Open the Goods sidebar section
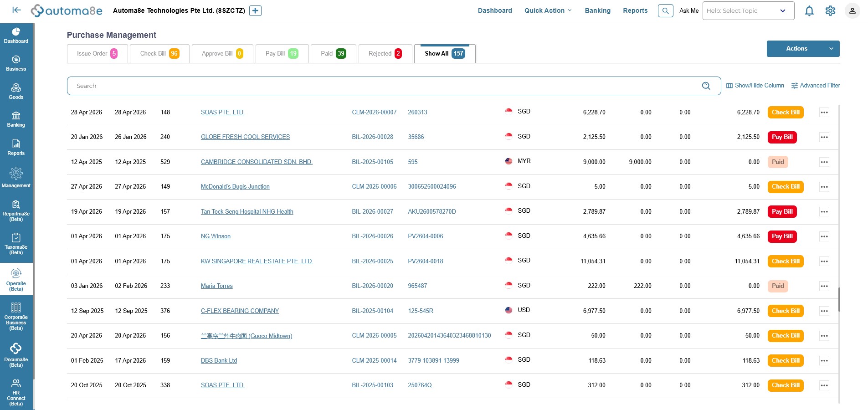 click(x=16, y=92)
